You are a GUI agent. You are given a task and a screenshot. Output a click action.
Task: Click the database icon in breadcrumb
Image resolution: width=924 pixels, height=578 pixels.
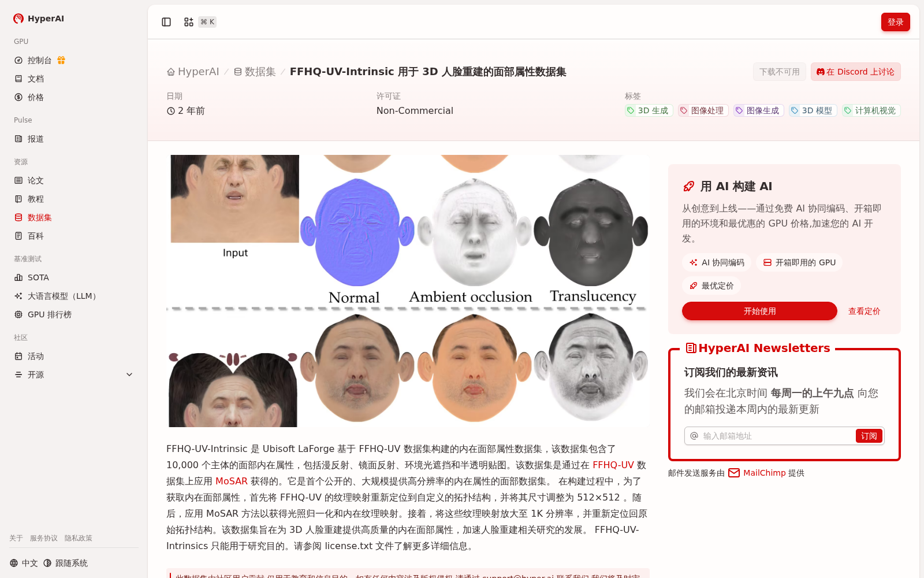point(238,72)
